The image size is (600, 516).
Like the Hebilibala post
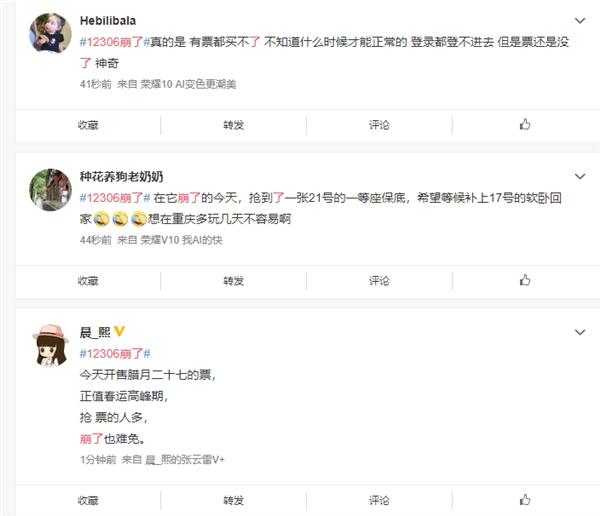pyautogui.click(x=525, y=125)
